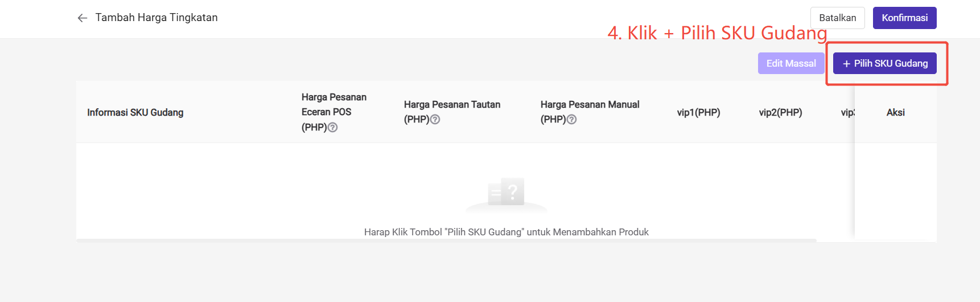Click the Pilih SKU Gudang button
Viewport: 980px width, 302px height.
[x=884, y=63]
